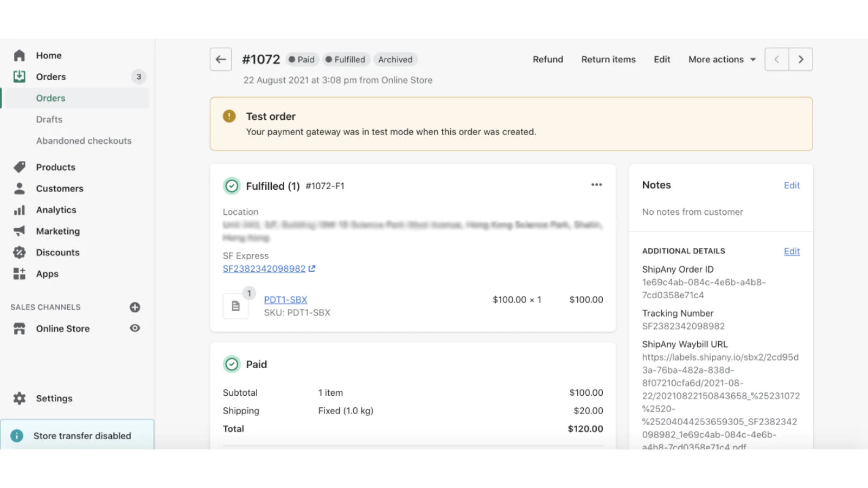Go to next order with the right chevron
Screen dimensions: 868x488
tap(801, 59)
